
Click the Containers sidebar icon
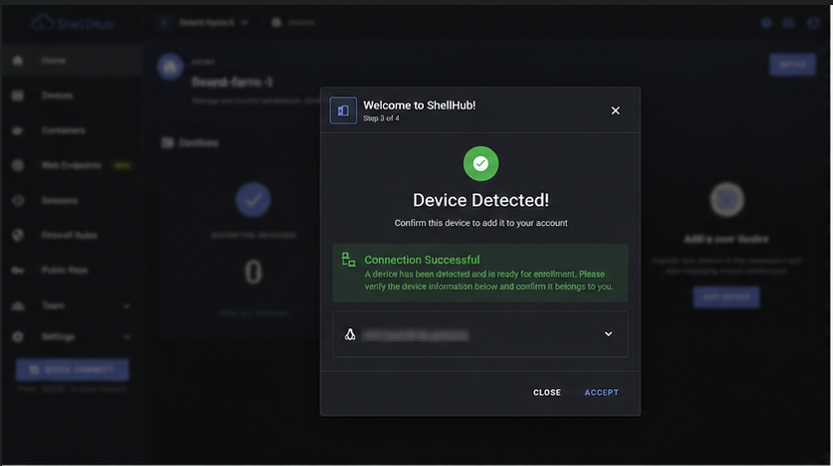(18, 131)
